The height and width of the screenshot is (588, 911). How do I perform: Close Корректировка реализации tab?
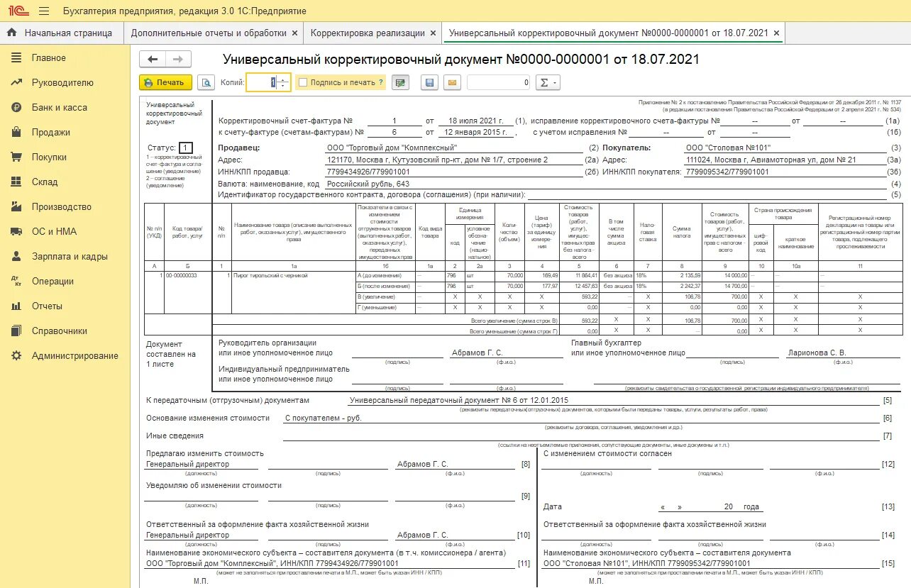432,33
